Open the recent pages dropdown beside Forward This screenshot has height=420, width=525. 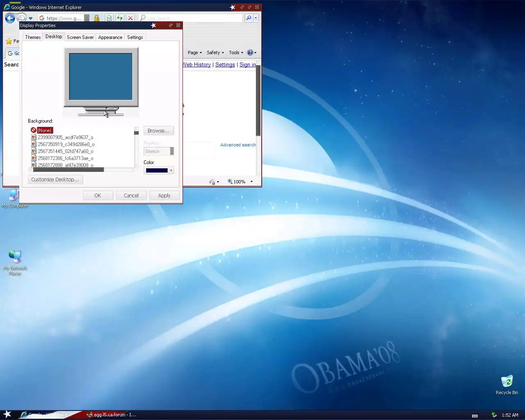[x=30, y=18]
